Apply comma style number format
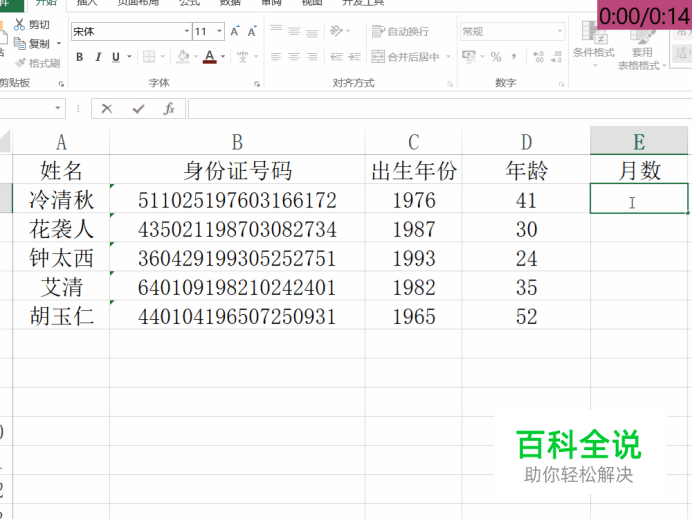 pyautogui.click(x=514, y=56)
